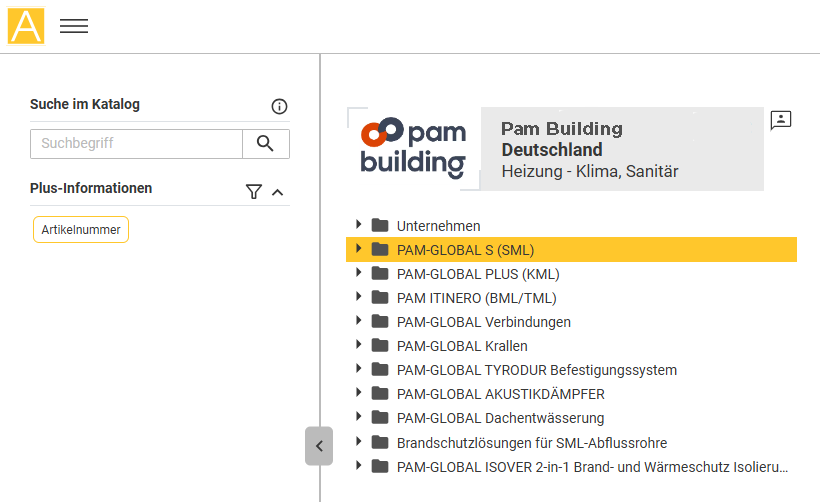Select the Artikelnummer filter chip
Image resolution: width=820 pixels, height=502 pixels.
(x=81, y=230)
